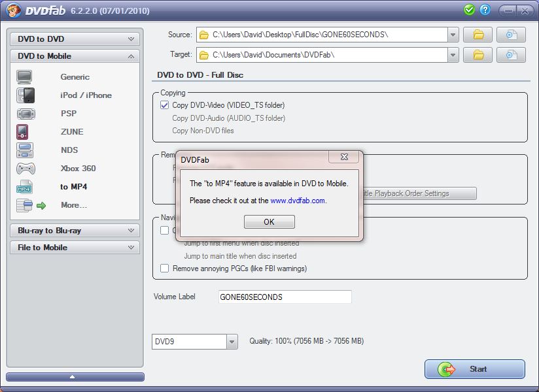This screenshot has width=539, height=392.
Task: Click the Source path field
Action: (x=322, y=35)
